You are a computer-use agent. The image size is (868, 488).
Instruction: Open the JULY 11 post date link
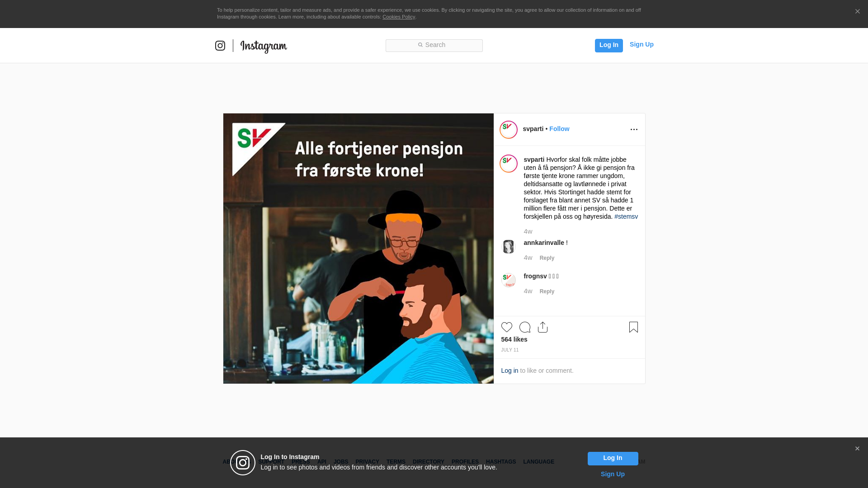510,350
